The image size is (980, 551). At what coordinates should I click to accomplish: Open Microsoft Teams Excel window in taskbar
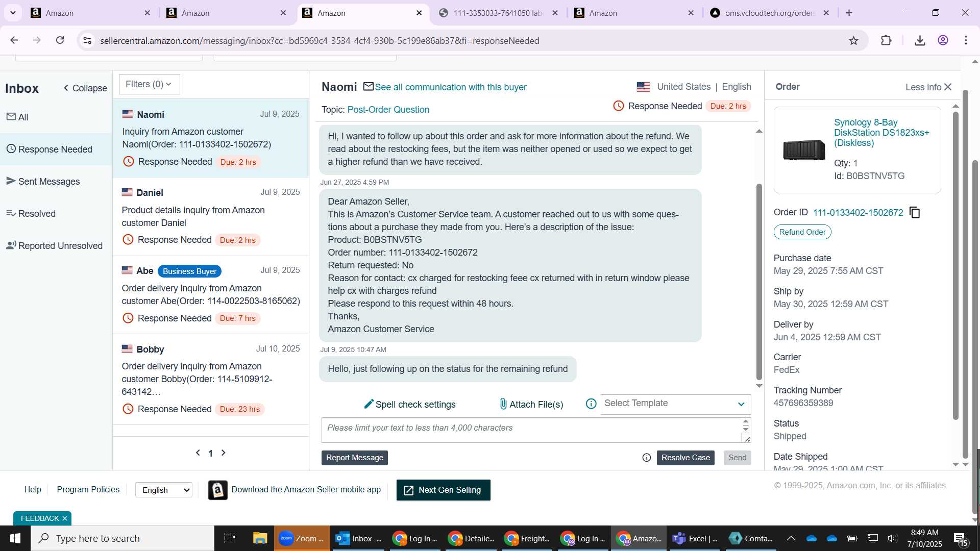[694, 538]
